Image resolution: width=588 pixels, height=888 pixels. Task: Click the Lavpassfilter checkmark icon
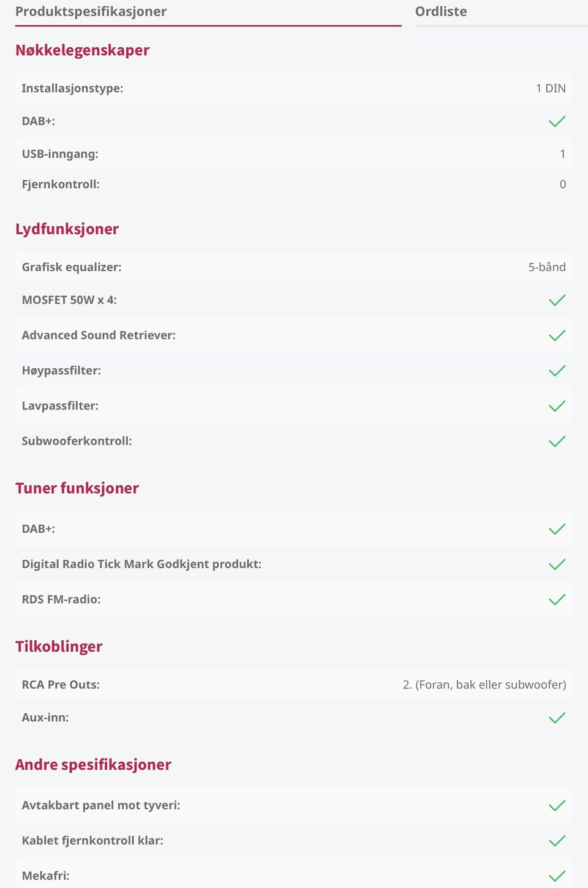click(x=557, y=406)
